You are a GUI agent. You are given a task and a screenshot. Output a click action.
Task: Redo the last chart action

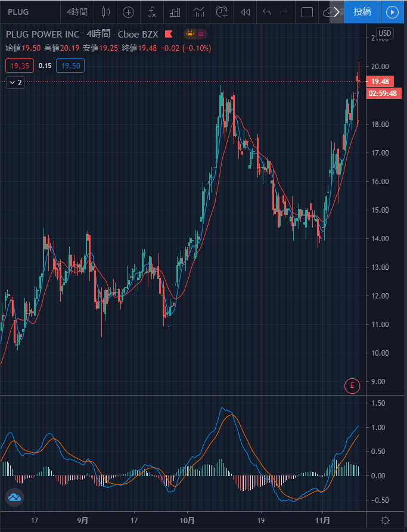[283, 13]
